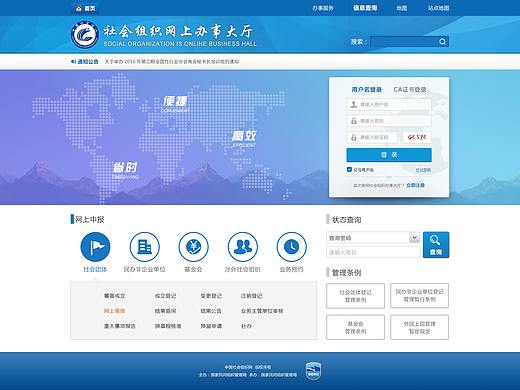
Task: Click the 注销登记 link
Action: tap(252, 296)
